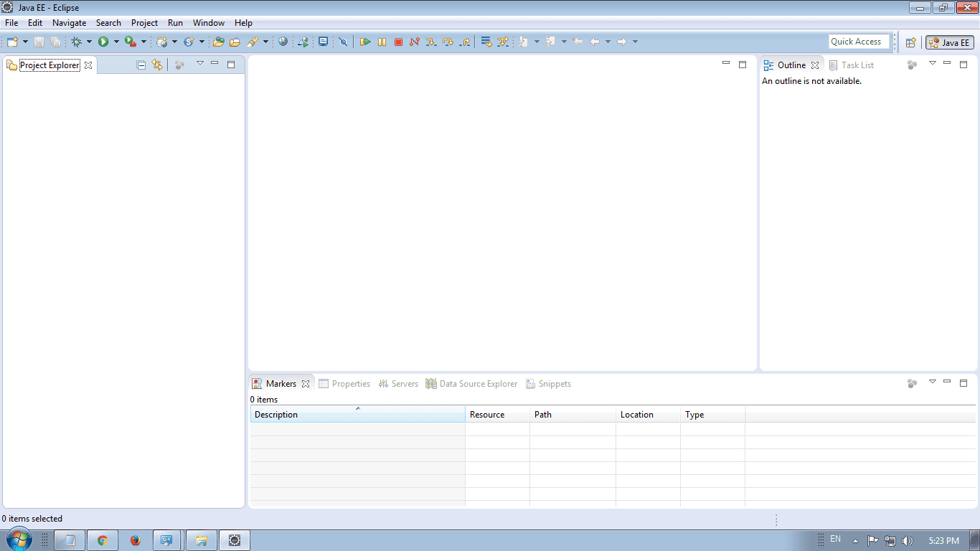
Task: Open Firefox from the taskbar
Action: tap(136, 540)
